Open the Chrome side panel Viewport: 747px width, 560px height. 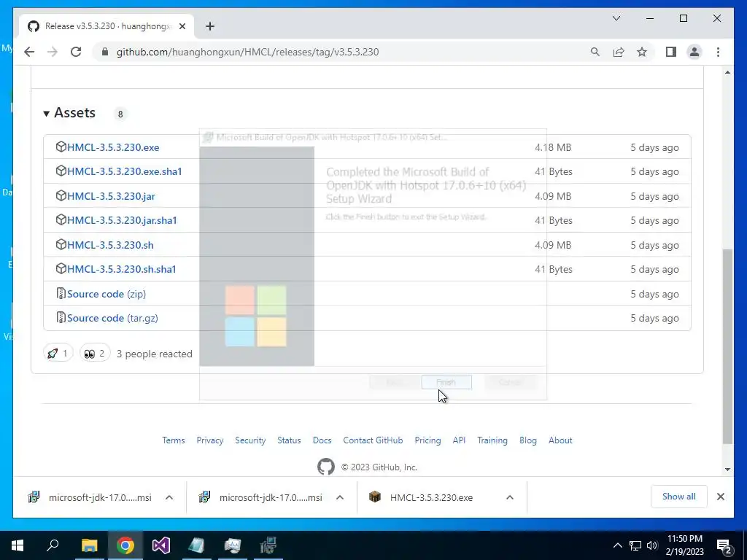coord(671,52)
